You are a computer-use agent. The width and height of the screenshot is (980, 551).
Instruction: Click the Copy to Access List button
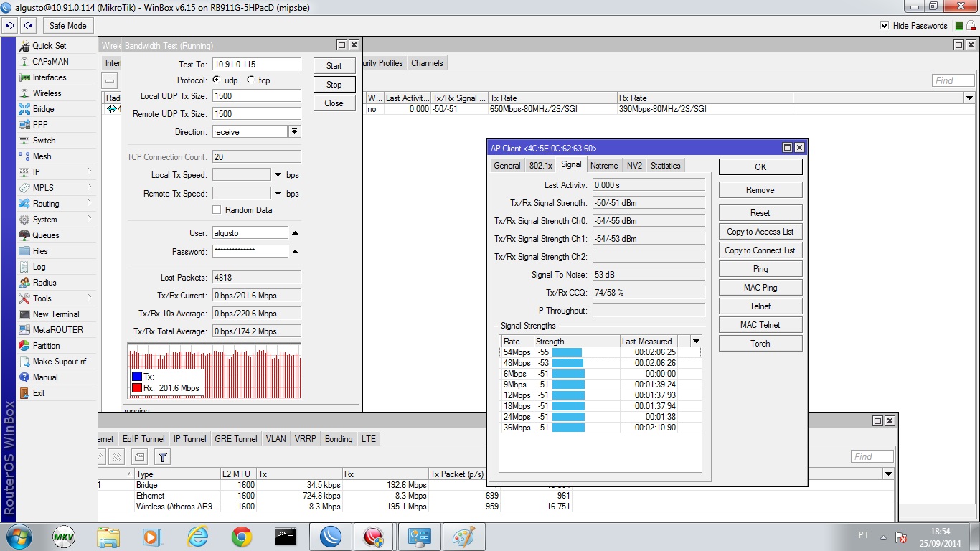[760, 232]
